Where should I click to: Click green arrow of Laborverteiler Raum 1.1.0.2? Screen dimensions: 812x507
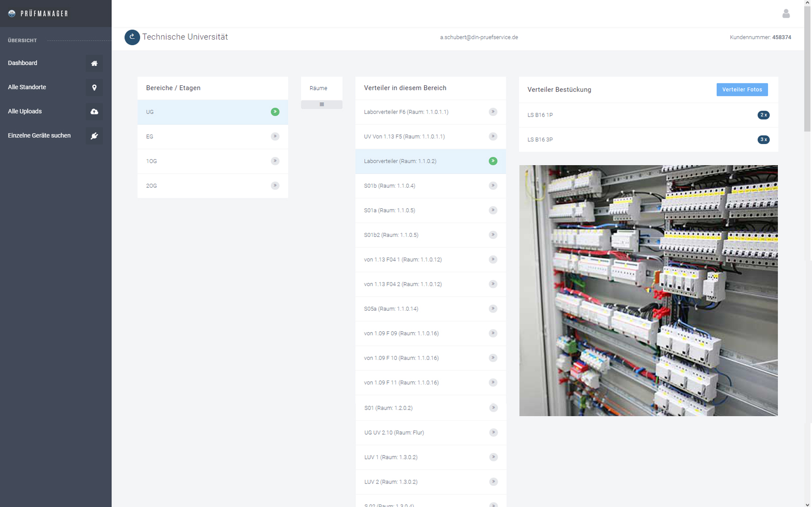click(493, 161)
